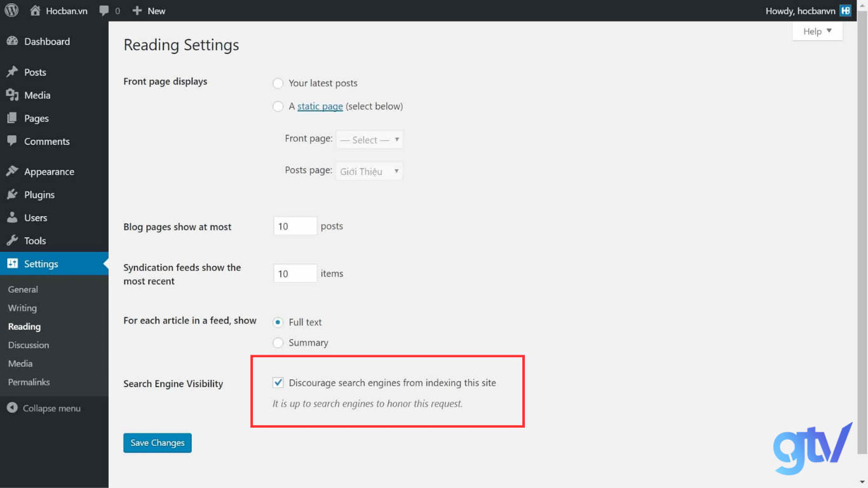Viewport: 868px width, 488px height.
Task: Open Comments via its speech bubble icon
Action: click(x=11, y=141)
